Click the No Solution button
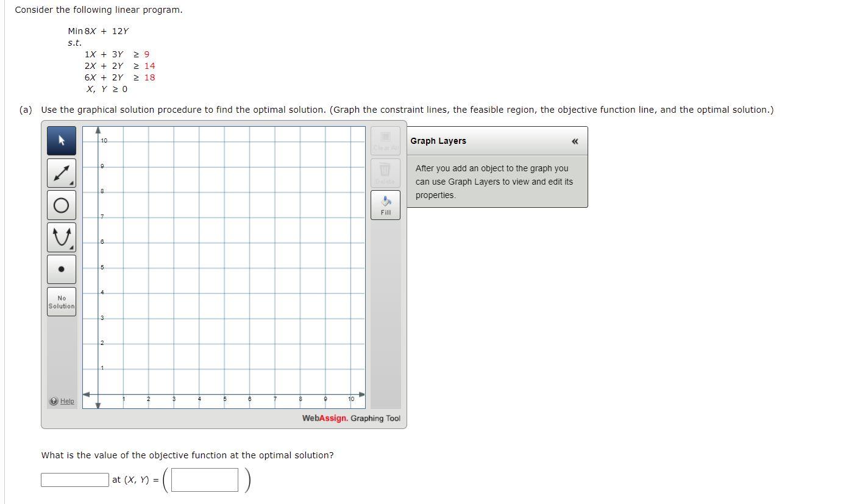The image size is (857, 504). [x=61, y=301]
